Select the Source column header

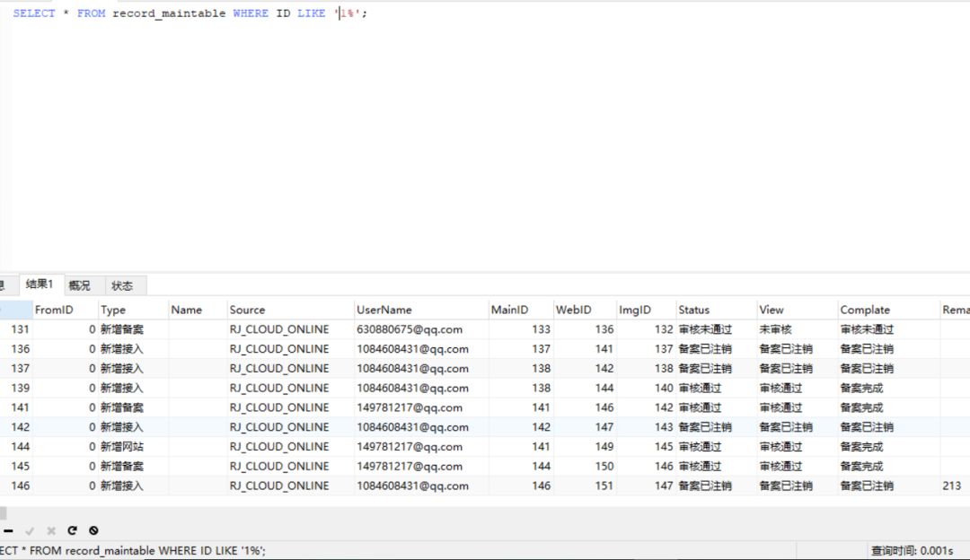(290, 310)
